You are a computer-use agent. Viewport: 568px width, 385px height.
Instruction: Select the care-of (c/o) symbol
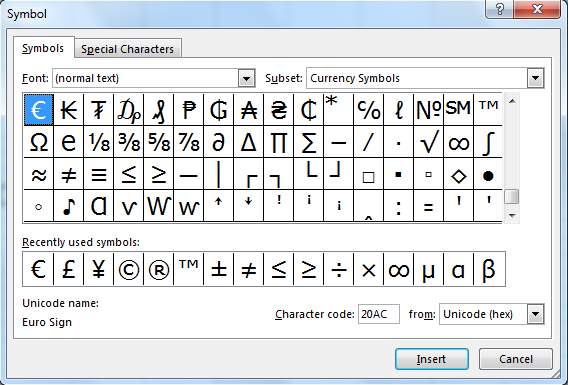369,110
